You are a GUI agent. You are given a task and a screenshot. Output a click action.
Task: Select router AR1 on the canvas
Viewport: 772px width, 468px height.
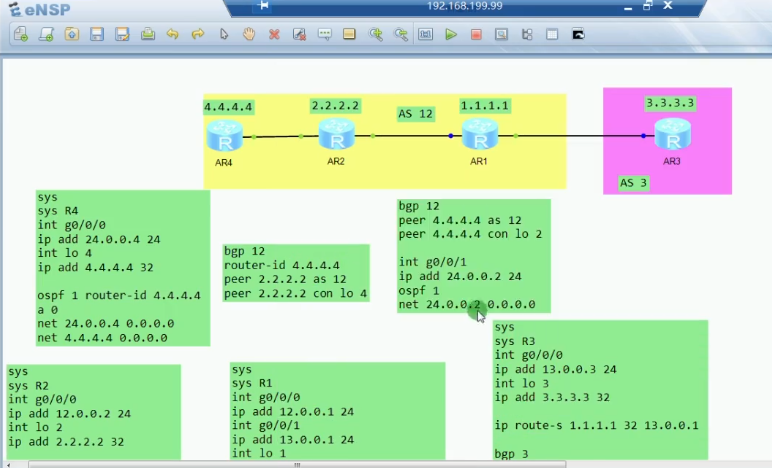pyautogui.click(x=480, y=134)
